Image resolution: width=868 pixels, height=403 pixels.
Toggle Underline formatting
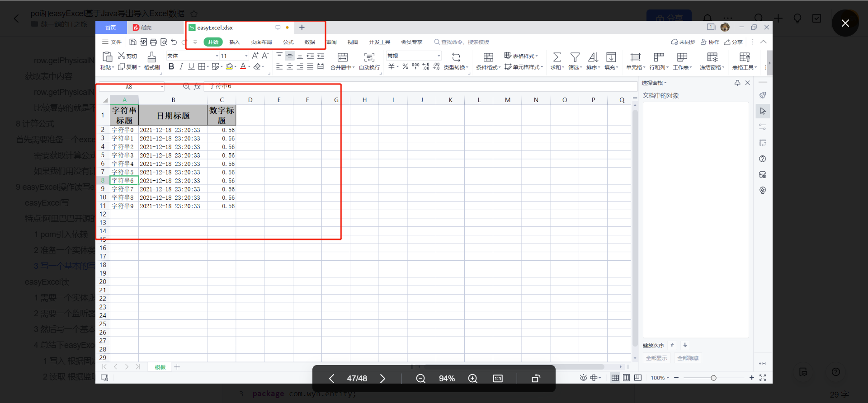pos(191,66)
